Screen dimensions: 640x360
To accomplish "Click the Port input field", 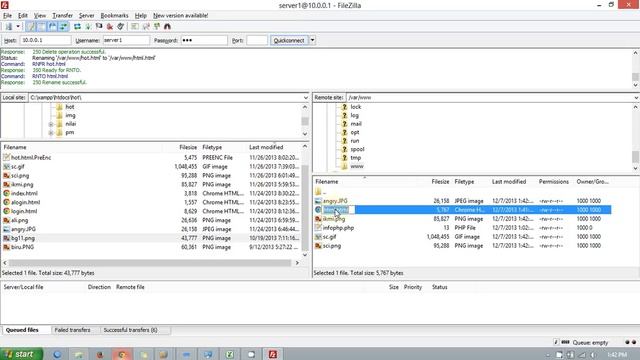I will [x=257, y=40].
